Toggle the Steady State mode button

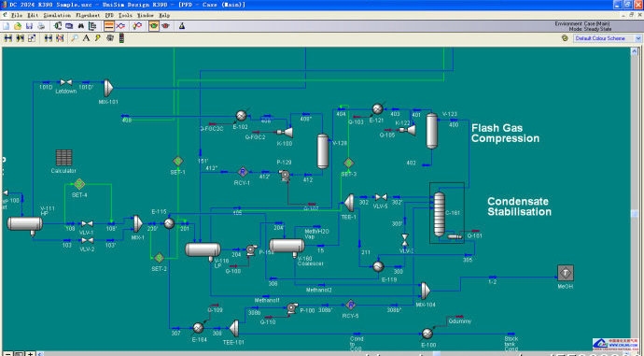(x=109, y=26)
